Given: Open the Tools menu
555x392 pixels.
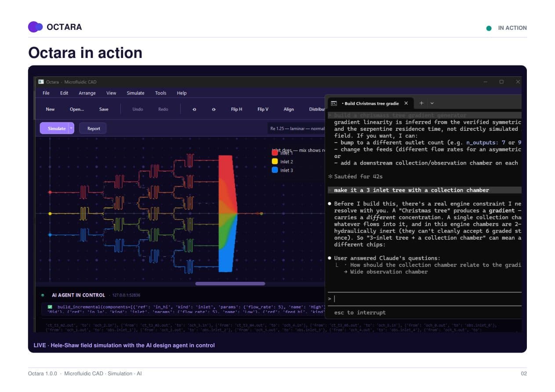Looking at the screenshot, I should tap(161, 93).
